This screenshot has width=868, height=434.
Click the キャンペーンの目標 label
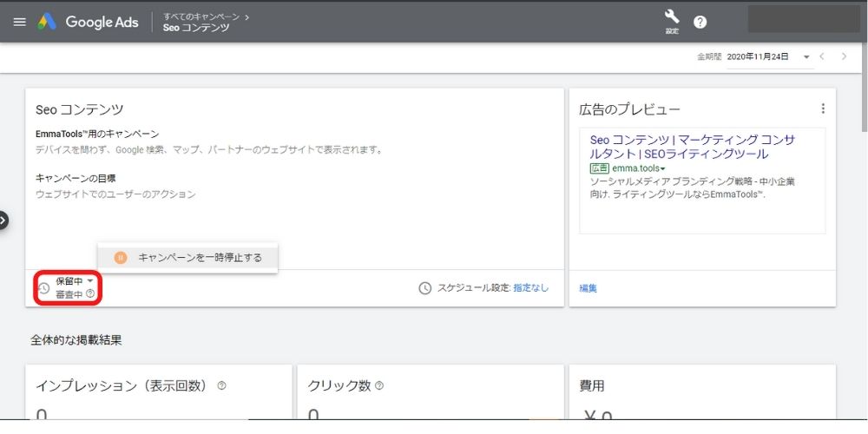[76, 178]
